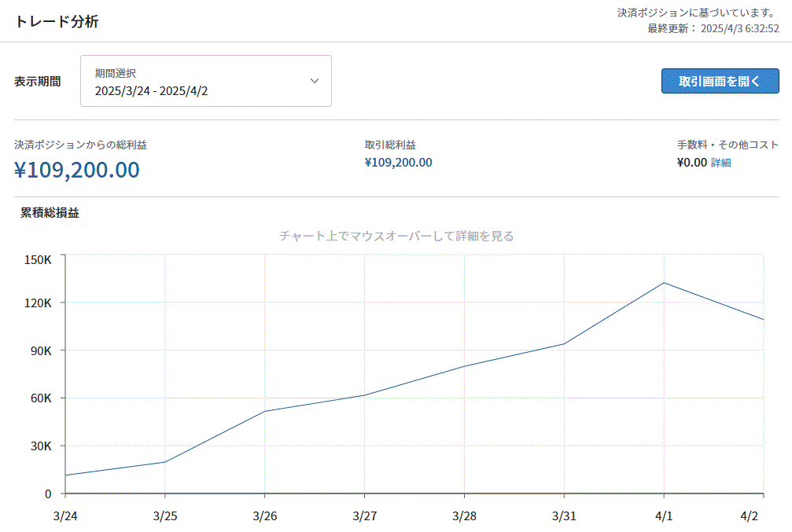
Task: Click the 3/28 data point on line
Action: pyautogui.click(x=465, y=366)
